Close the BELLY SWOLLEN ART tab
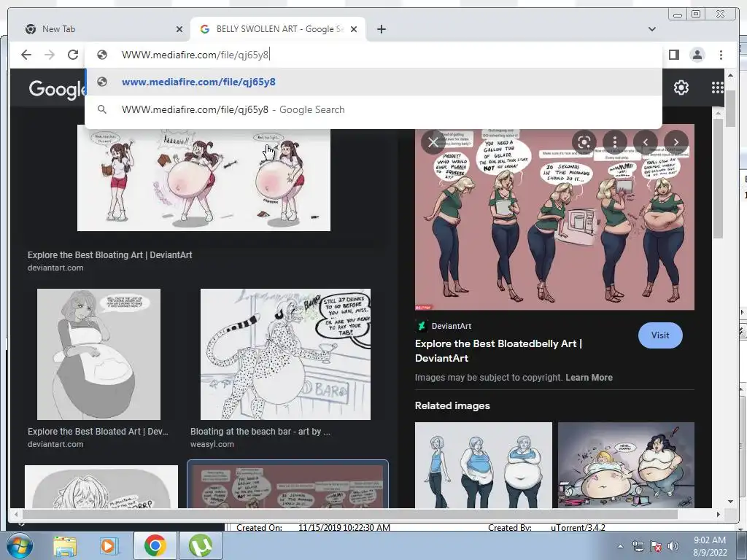 pyautogui.click(x=354, y=29)
